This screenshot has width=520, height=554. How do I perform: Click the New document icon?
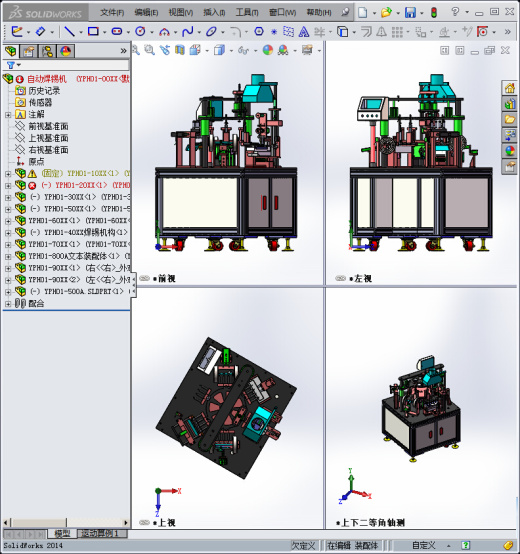362,13
